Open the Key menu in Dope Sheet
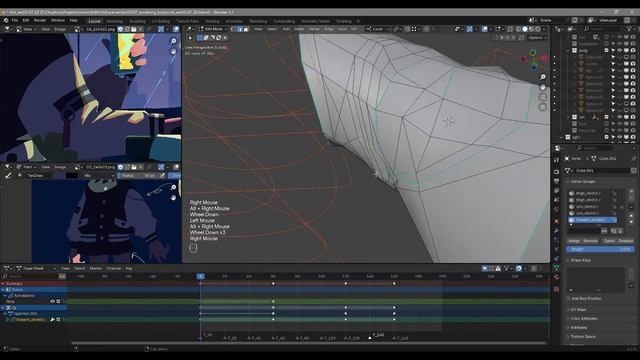640x360 pixels. [129, 268]
